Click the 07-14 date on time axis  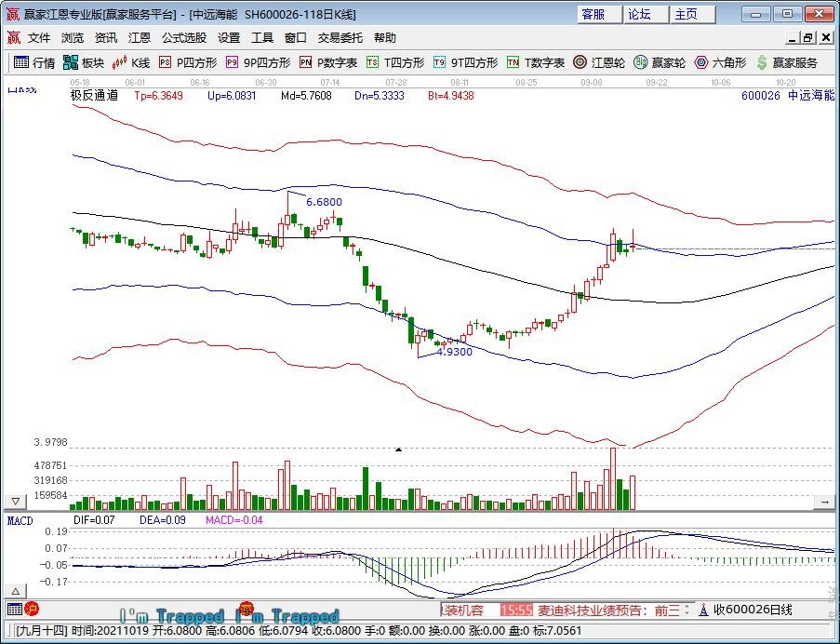[x=330, y=83]
